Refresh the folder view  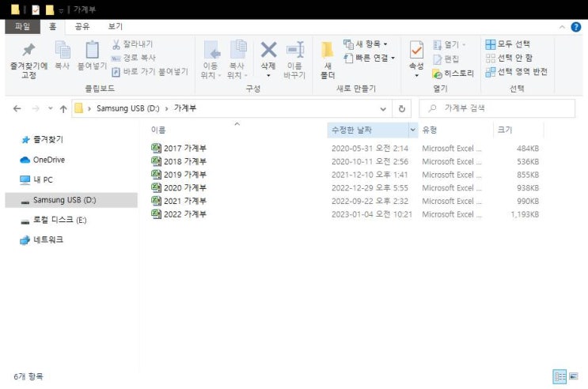[x=401, y=108]
